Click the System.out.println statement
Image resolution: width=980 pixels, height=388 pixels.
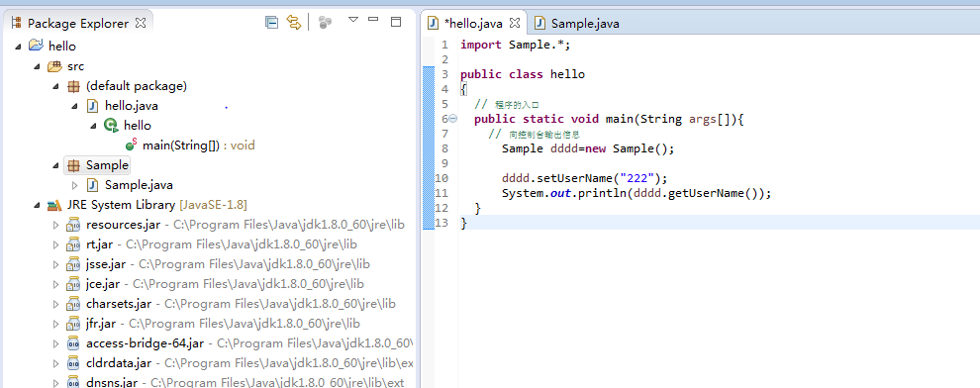pyautogui.click(x=637, y=193)
